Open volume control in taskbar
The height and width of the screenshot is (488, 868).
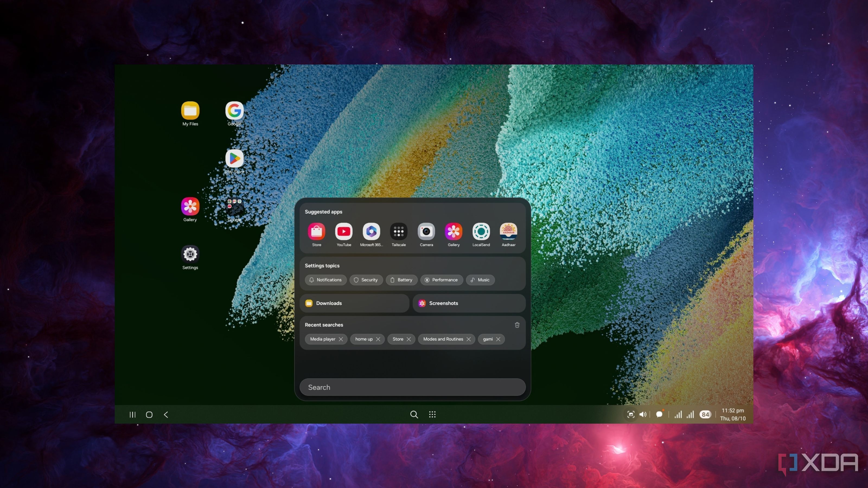tap(643, 414)
